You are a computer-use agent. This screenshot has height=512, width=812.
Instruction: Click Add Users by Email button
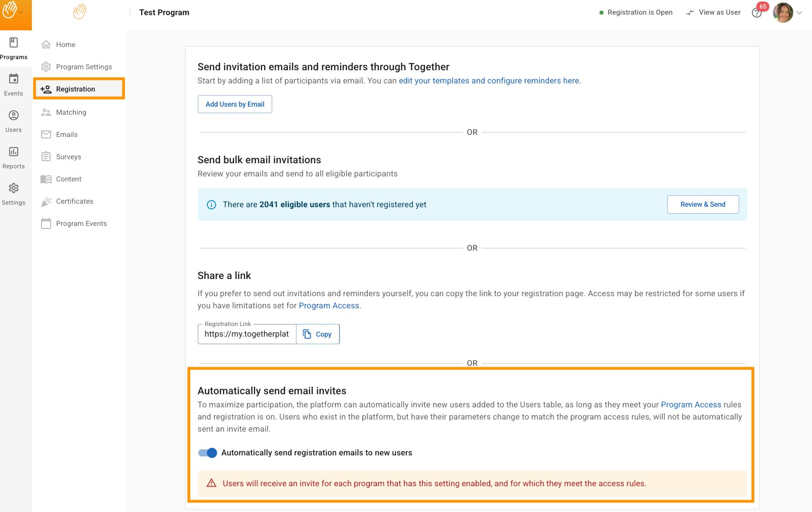[235, 104]
